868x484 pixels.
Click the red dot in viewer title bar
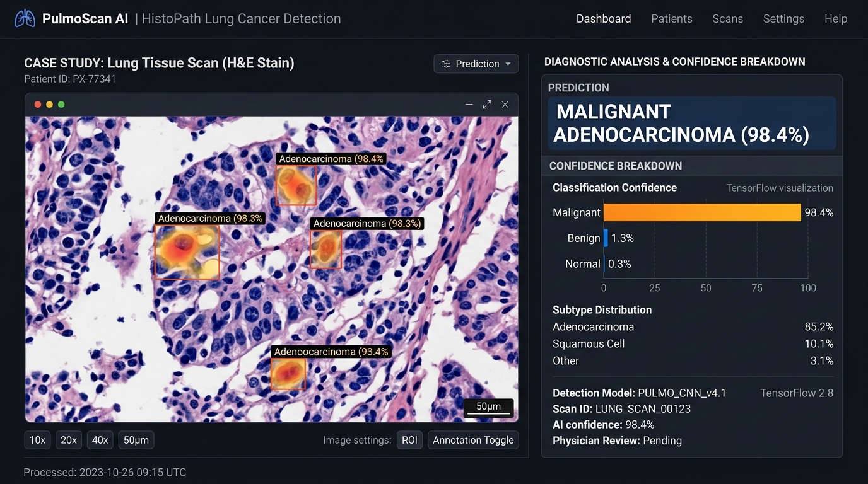(x=38, y=105)
